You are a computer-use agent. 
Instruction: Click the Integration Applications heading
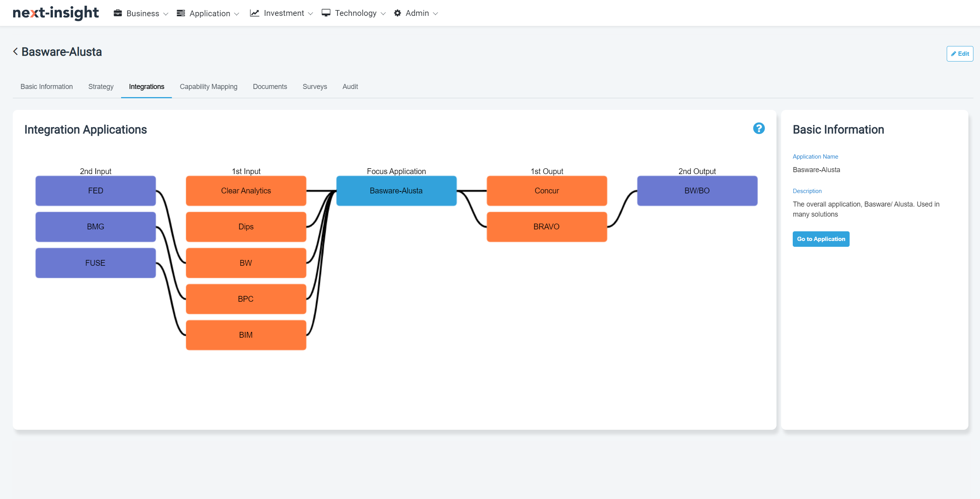click(x=86, y=130)
